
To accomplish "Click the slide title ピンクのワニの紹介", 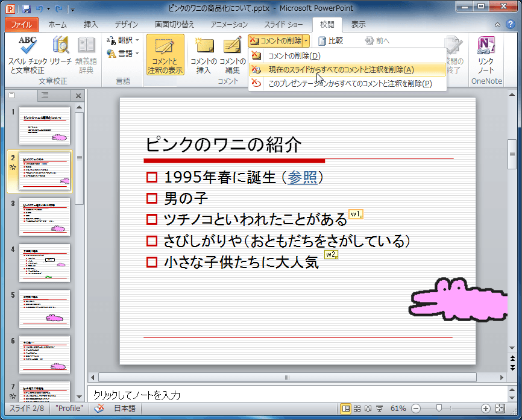I will [224, 145].
